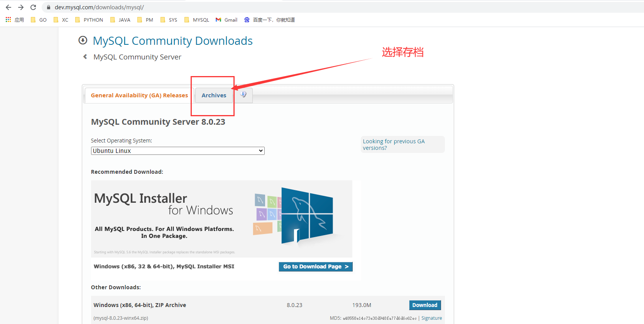Open the apps grid bookmark icon
This screenshot has height=324, width=644.
pyautogui.click(x=8, y=19)
